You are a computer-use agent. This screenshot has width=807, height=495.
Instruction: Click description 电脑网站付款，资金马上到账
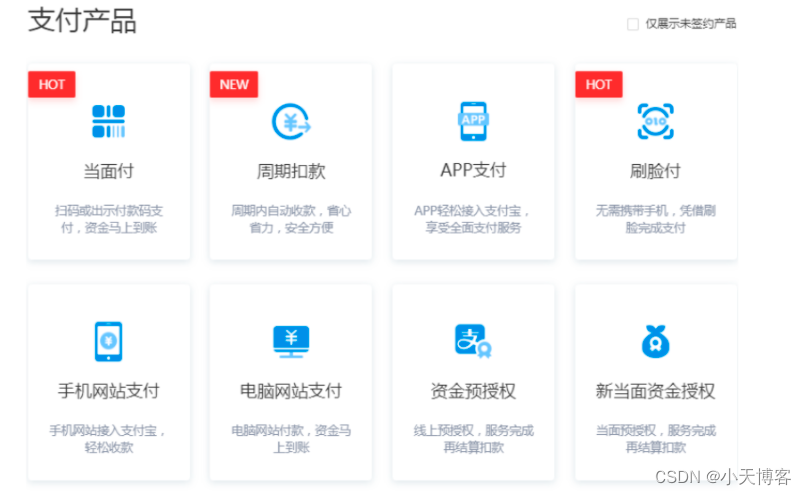coord(291,439)
